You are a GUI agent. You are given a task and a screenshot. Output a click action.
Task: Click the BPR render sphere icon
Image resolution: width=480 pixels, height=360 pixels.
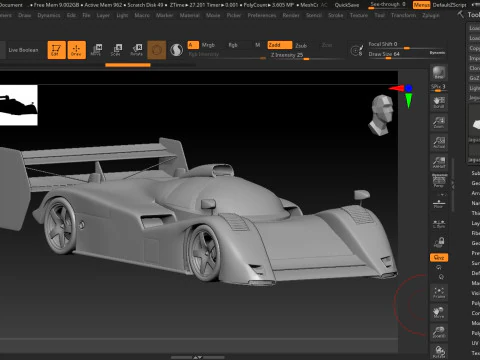click(439, 73)
